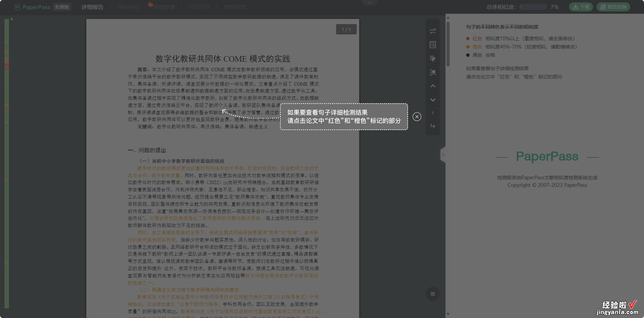Click the left similarity overview color strip

point(7,163)
